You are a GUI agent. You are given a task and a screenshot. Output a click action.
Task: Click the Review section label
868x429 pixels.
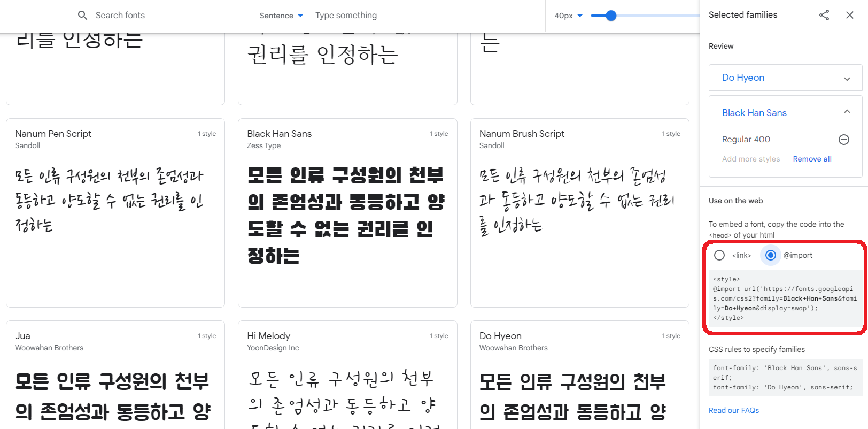coord(721,46)
